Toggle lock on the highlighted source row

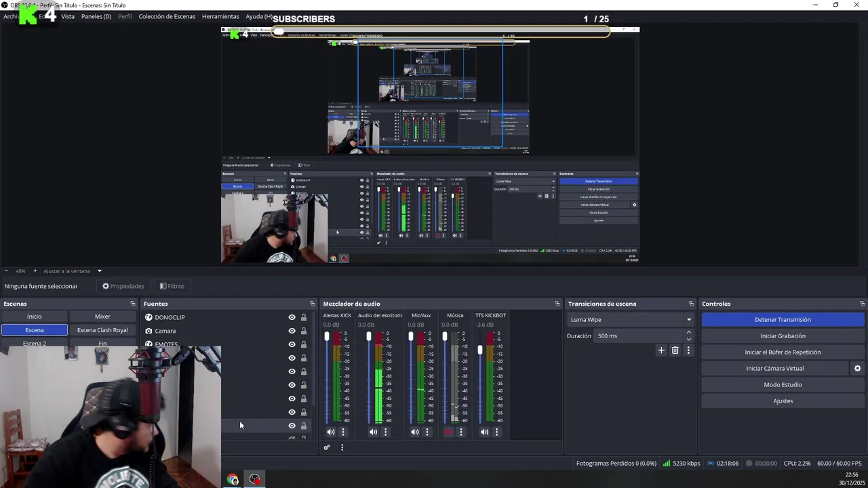[x=303, y=426]
